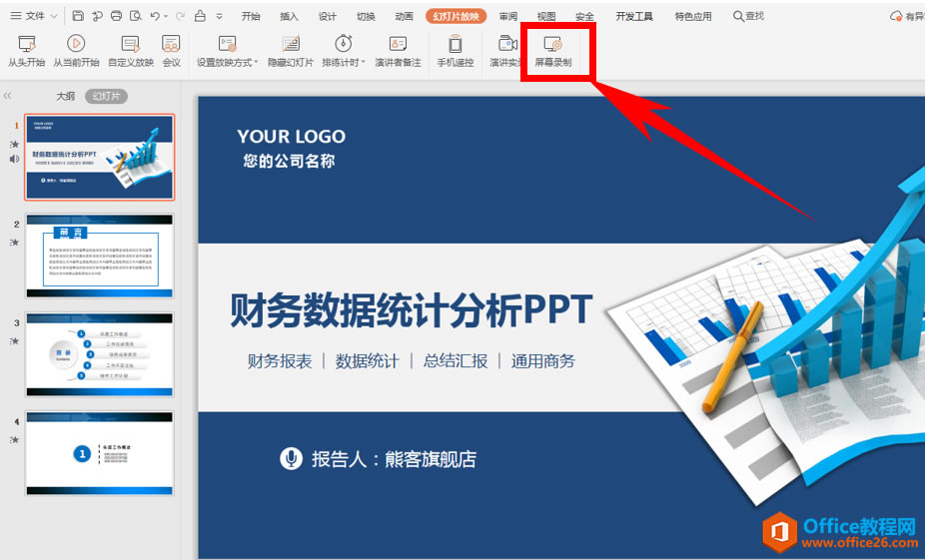925x560 pixels.
Task: Open the Design (设计) ribbon tab
Action: tap(328, 16)
